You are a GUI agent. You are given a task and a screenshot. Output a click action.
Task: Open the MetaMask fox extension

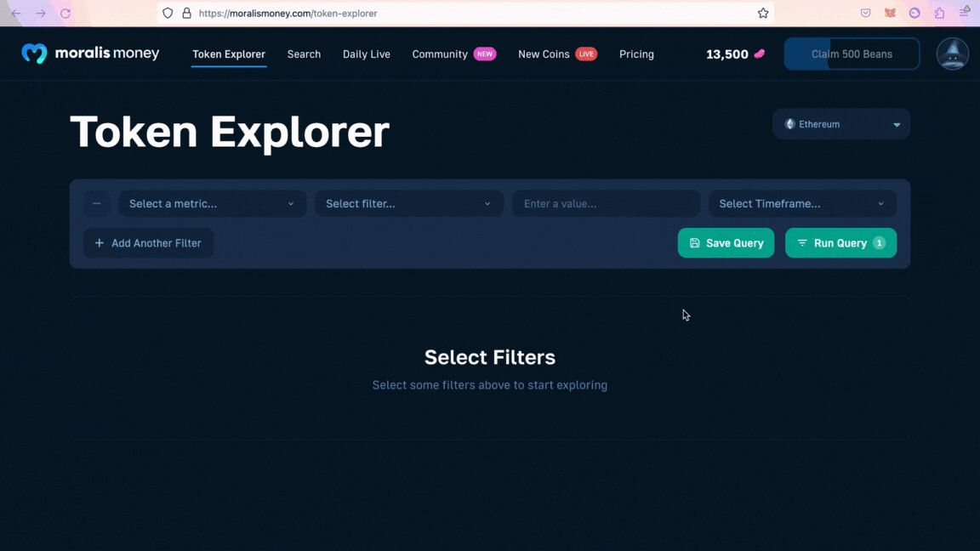890,13
